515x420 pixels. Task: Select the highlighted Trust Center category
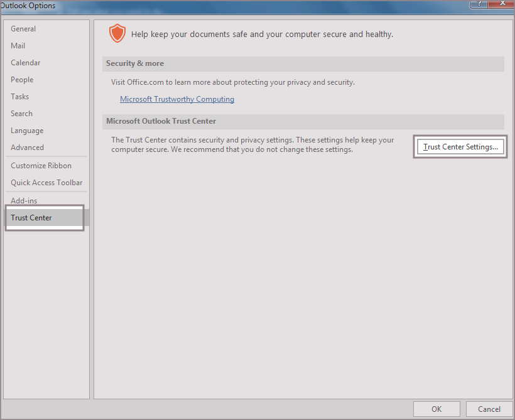(x=31, y=218)
